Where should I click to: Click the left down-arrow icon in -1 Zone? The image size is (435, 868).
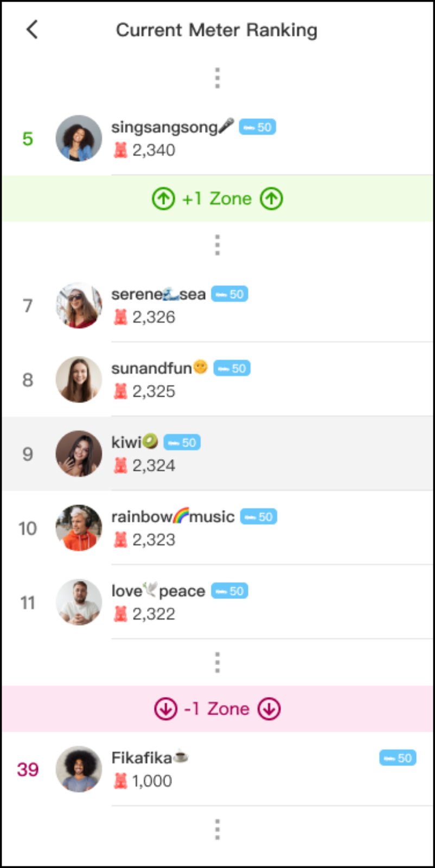pos(166,709)
